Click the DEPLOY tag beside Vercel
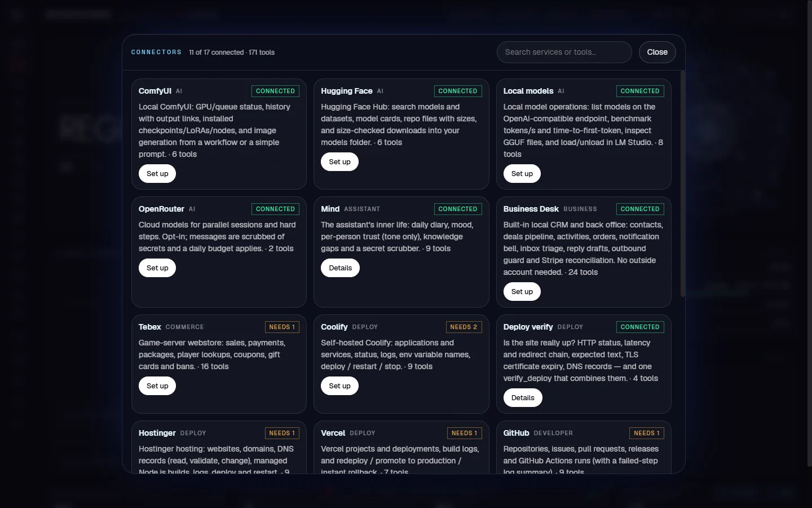 (x=363, y=433)
